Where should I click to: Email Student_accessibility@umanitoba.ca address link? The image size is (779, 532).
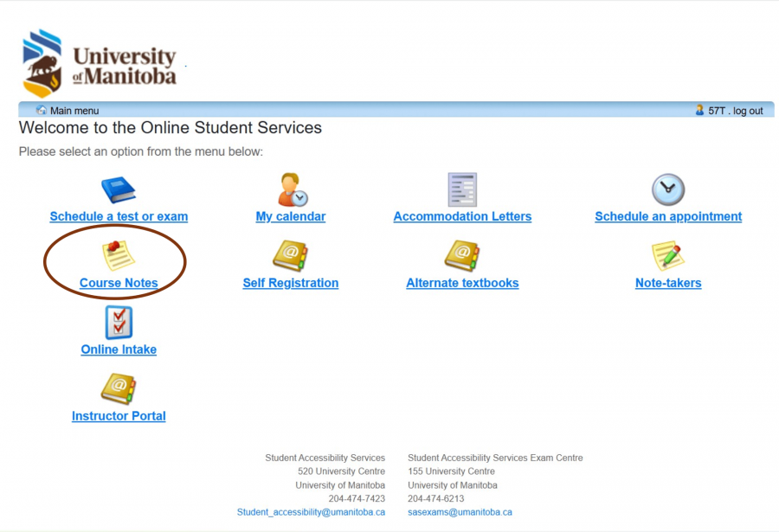(x=311, y=512)
